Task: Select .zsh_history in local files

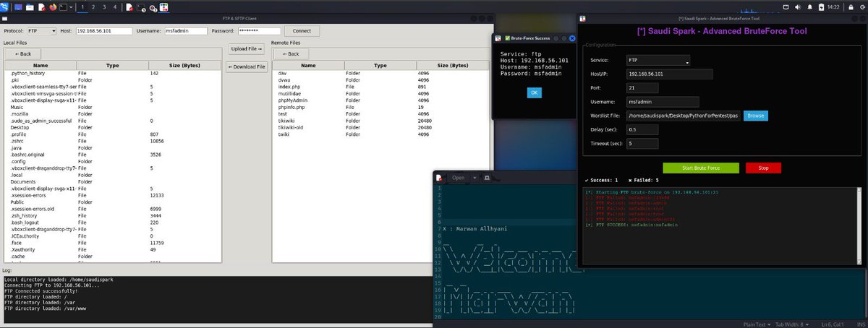Action: pos(112,215)
